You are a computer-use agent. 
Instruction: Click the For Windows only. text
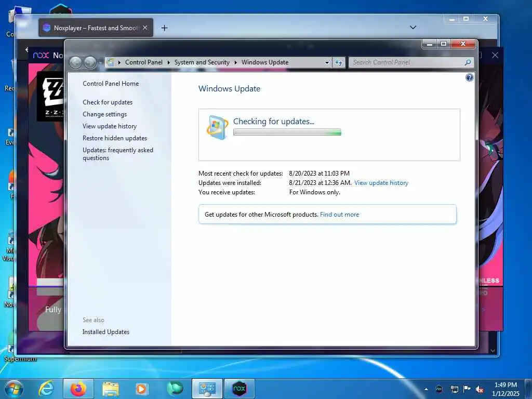314,192
